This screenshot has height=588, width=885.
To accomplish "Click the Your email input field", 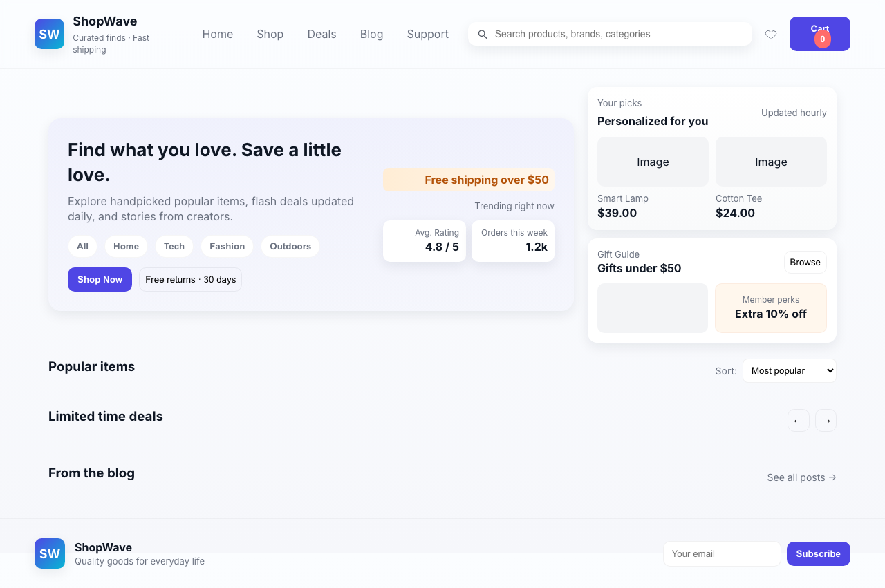I will point(722,553).
